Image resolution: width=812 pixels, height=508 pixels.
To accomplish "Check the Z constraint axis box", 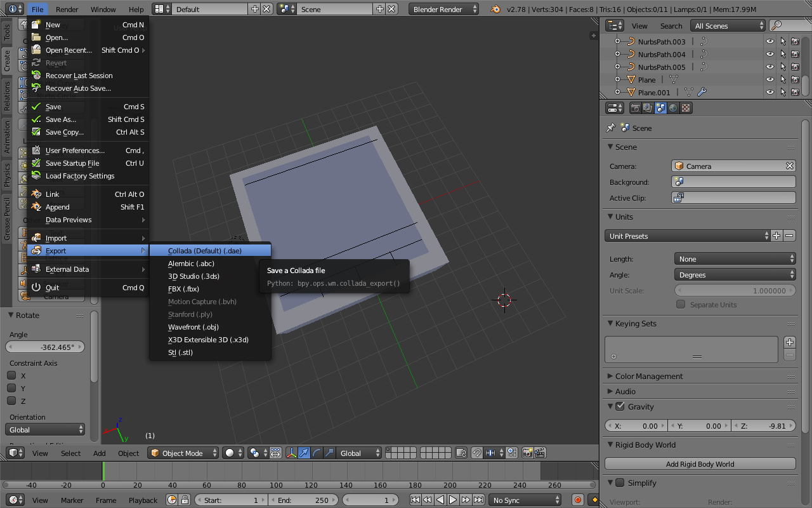I will [x=11, y=401].
